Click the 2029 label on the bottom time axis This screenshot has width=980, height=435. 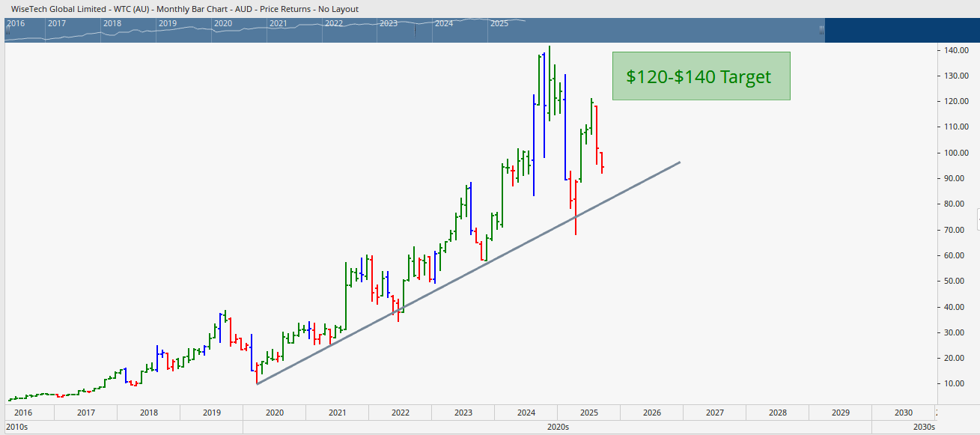tap(841, 413)
